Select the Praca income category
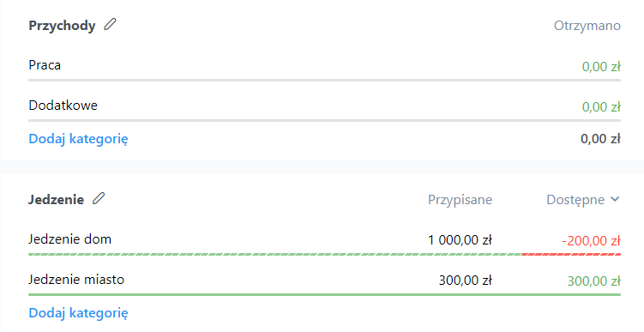The image size is (644, 332). [45, 65]
